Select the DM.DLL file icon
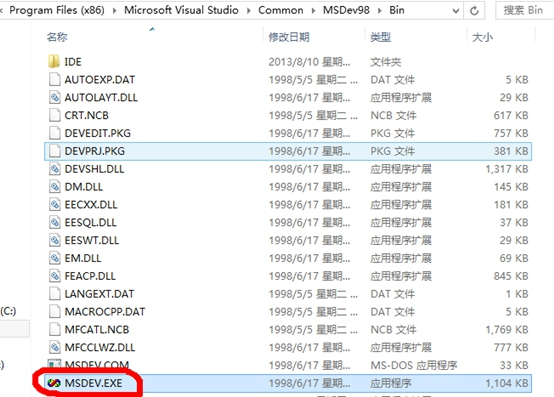 [54, 186]
